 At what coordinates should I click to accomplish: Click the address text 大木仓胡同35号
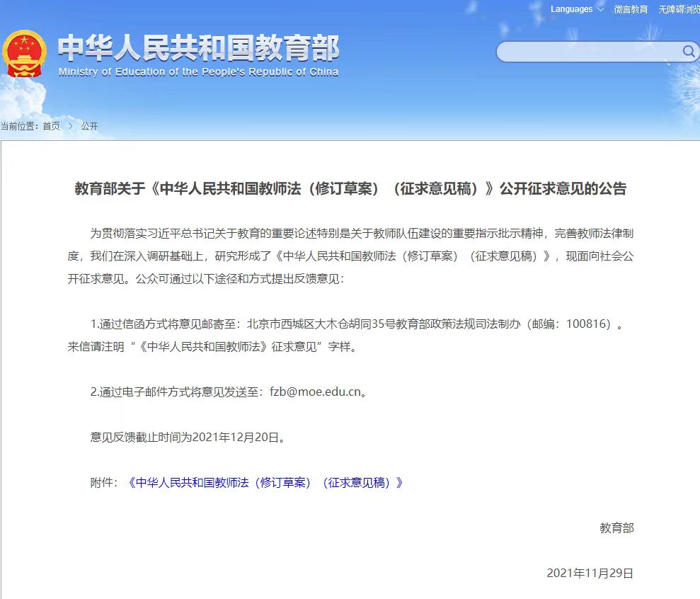point(355,324)
